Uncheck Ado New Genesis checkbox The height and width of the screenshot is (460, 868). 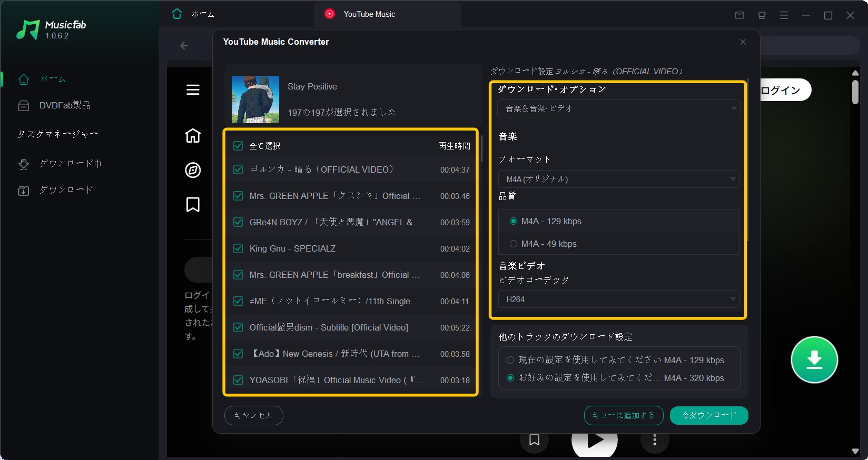coord(238,354)
